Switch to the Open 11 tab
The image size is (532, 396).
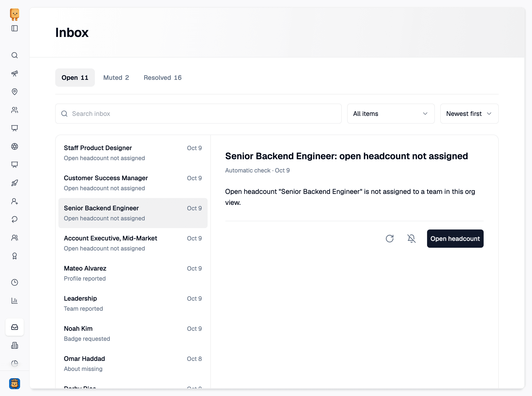pos(75,78)
